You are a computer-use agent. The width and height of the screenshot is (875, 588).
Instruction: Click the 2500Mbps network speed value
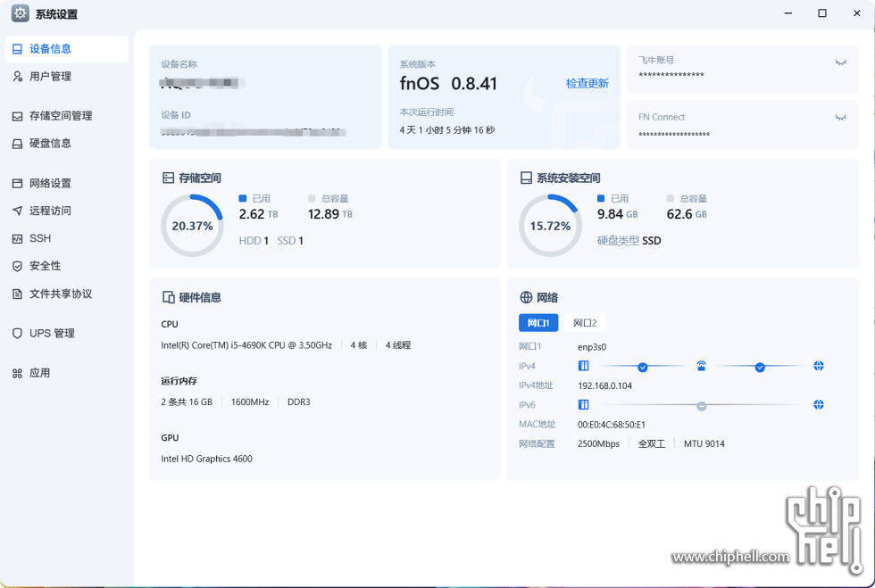coord(598,444)
